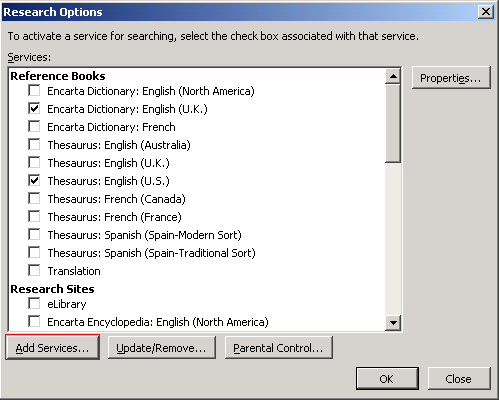Image resolution: width=499 pixels, height=400 pixels.
Task: Click the services list scroll down arrow
Action: [393, 323]
